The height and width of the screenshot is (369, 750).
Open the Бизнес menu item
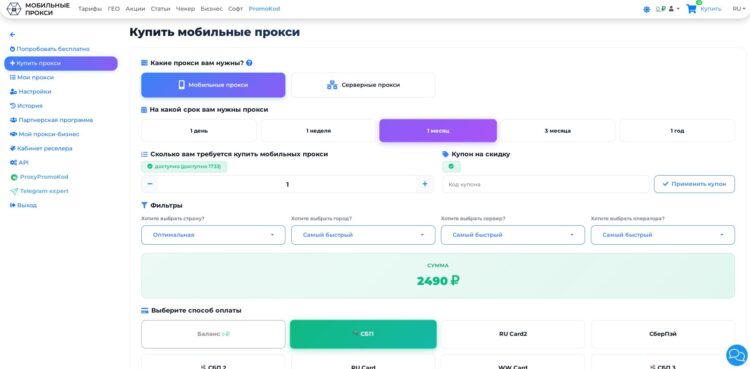tap(211, 9)
